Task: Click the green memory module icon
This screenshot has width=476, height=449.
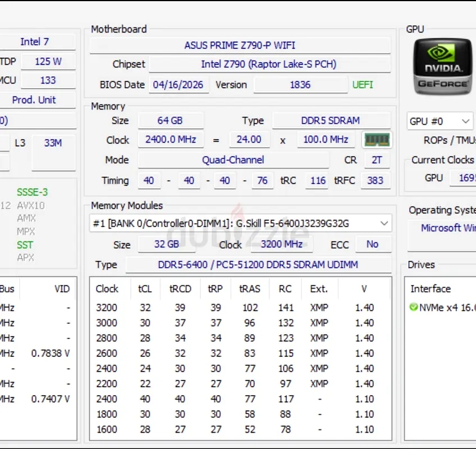Action: click(377, 140)
